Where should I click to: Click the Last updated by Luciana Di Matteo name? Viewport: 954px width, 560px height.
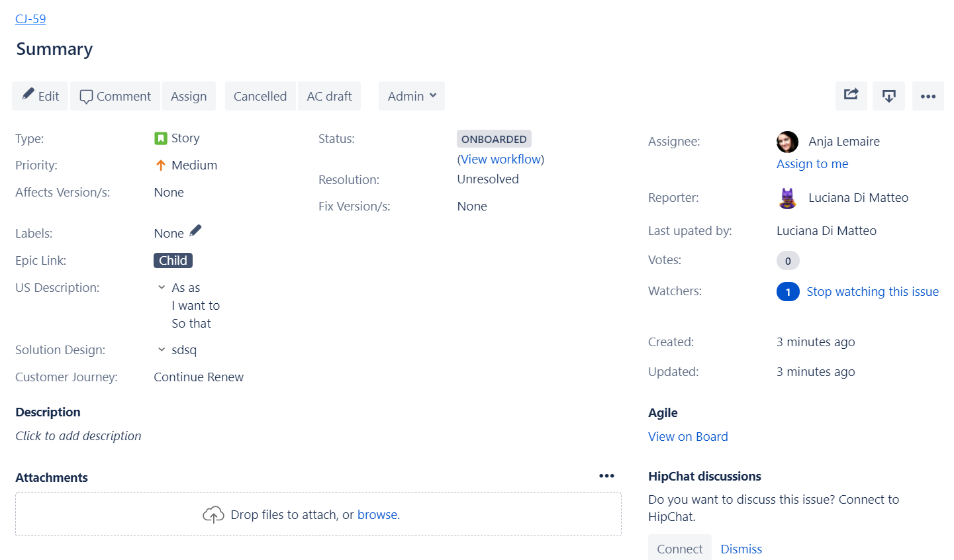pos(826,231)
